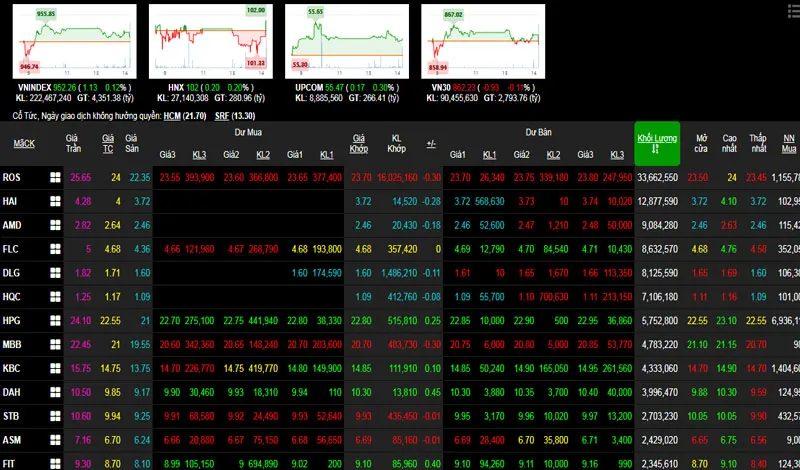
Task: Open grid icon in the KBC row
Action: (55, 368)
